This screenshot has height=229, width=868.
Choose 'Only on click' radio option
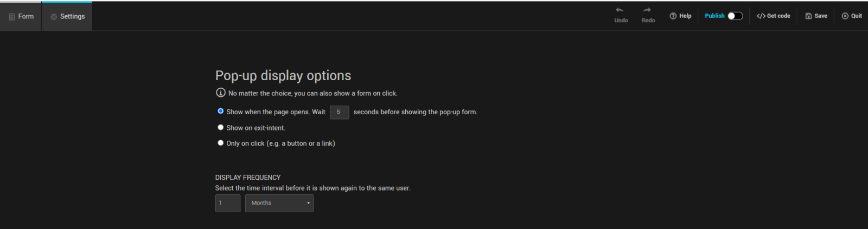pos(221,143)
